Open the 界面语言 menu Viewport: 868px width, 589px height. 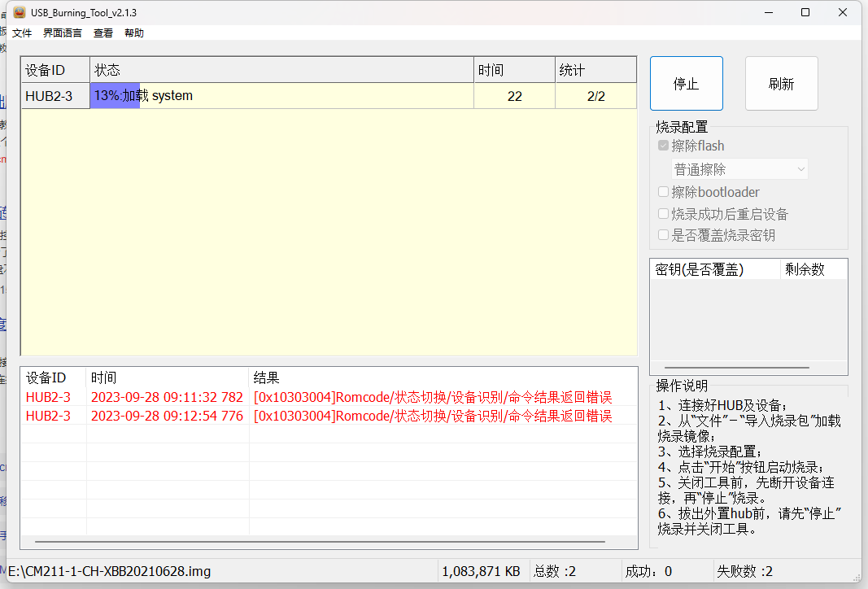[x=61, y=33]
